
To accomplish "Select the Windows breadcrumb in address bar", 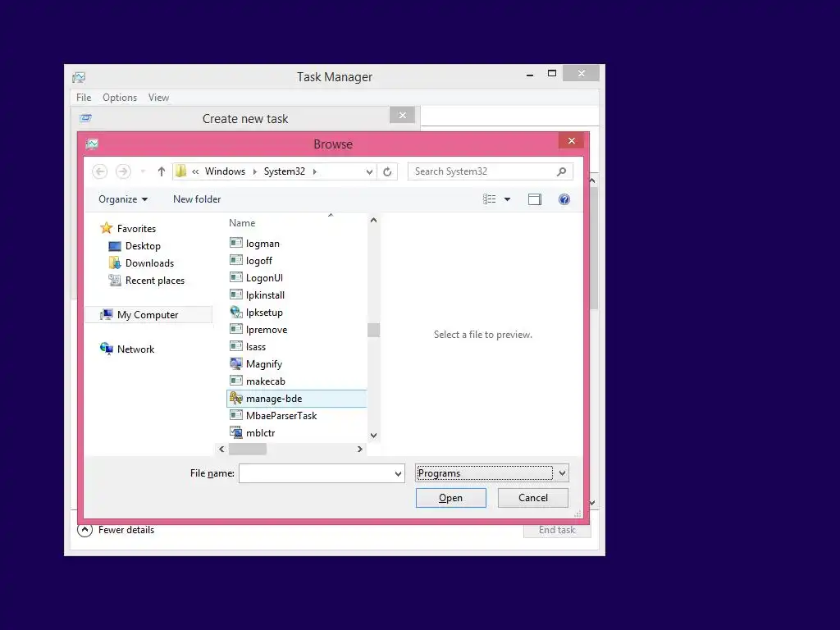I will 225,171.
